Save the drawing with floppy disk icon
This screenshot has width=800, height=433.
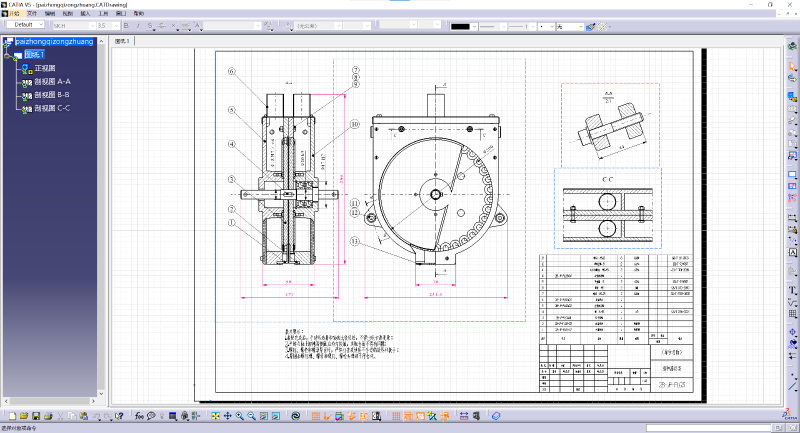click(x=36, y=416)
